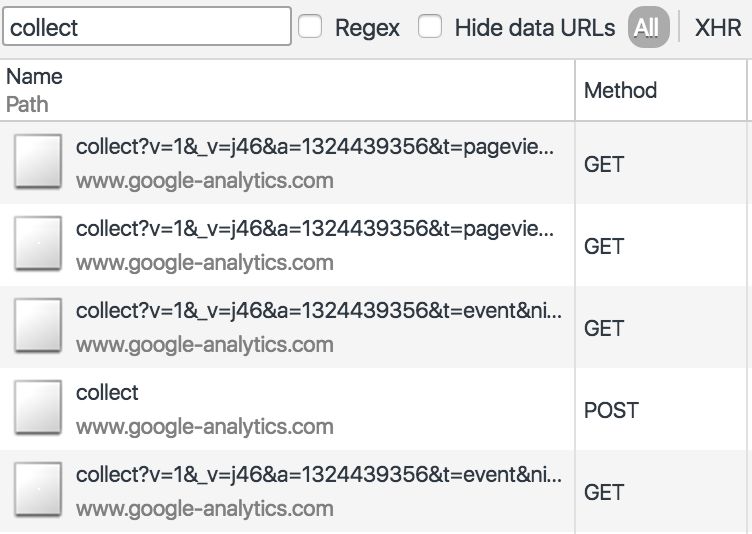This screenshot has height=534, width=752.
Task: Enable the Regex checkbox
Action: pyautogui.click(x=310, y=26)
